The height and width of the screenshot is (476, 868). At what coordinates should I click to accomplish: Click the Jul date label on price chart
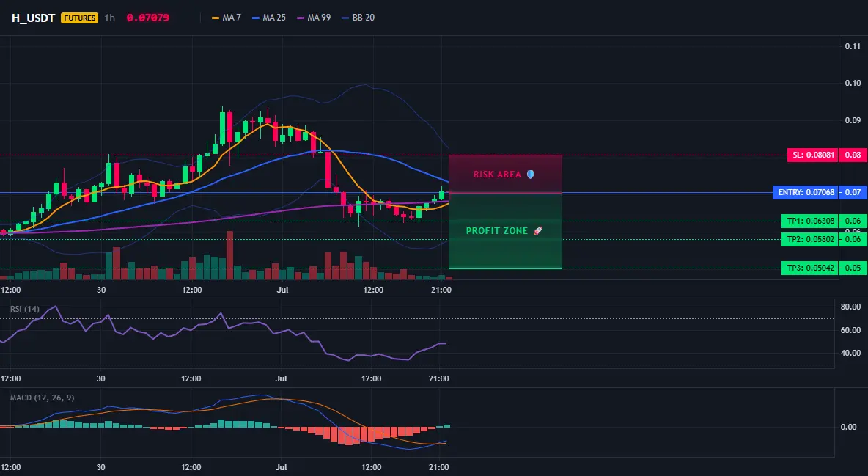click(283, 290)
